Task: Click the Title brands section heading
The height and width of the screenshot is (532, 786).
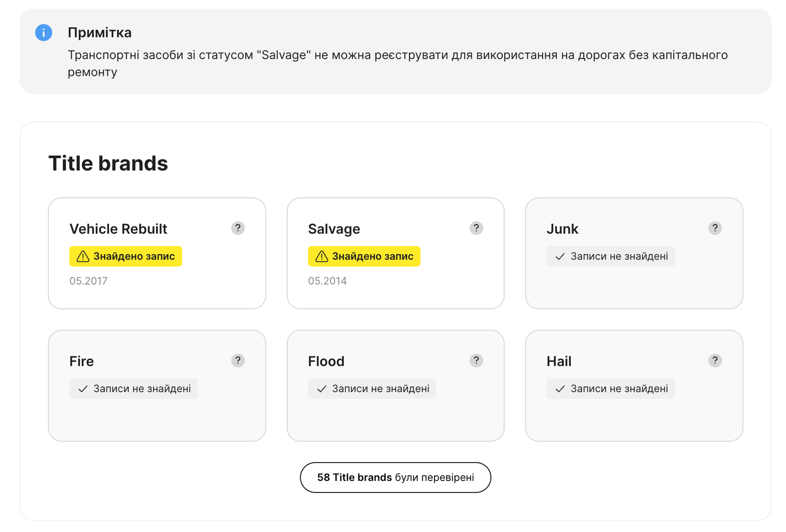Action: [x=108, y=163]
